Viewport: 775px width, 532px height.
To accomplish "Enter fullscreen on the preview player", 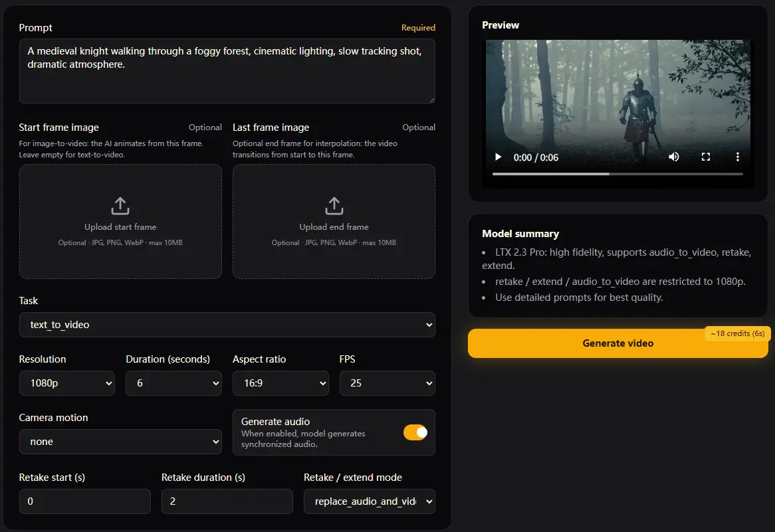I will 706,157.
